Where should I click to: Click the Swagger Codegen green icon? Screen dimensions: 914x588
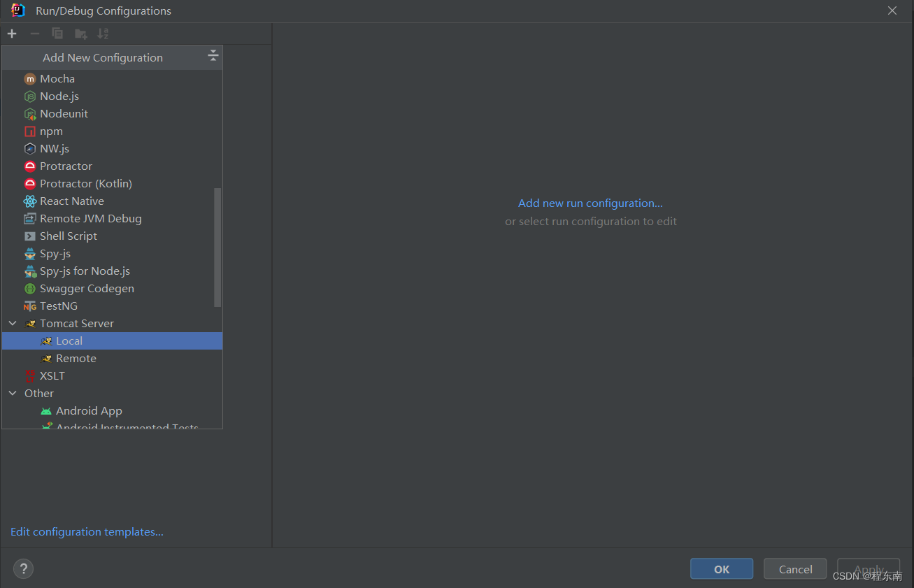29,289
